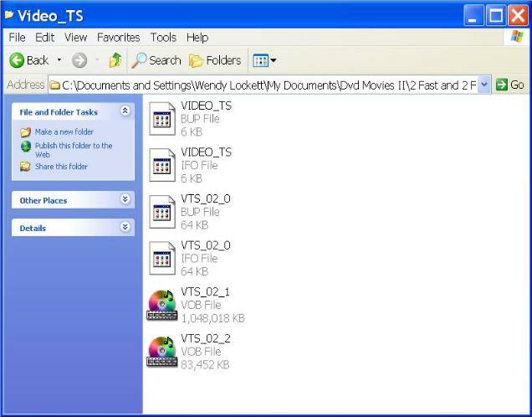Open the Help menu
The width and height of the screenshot is (532, 417).
tap(197, 38)
